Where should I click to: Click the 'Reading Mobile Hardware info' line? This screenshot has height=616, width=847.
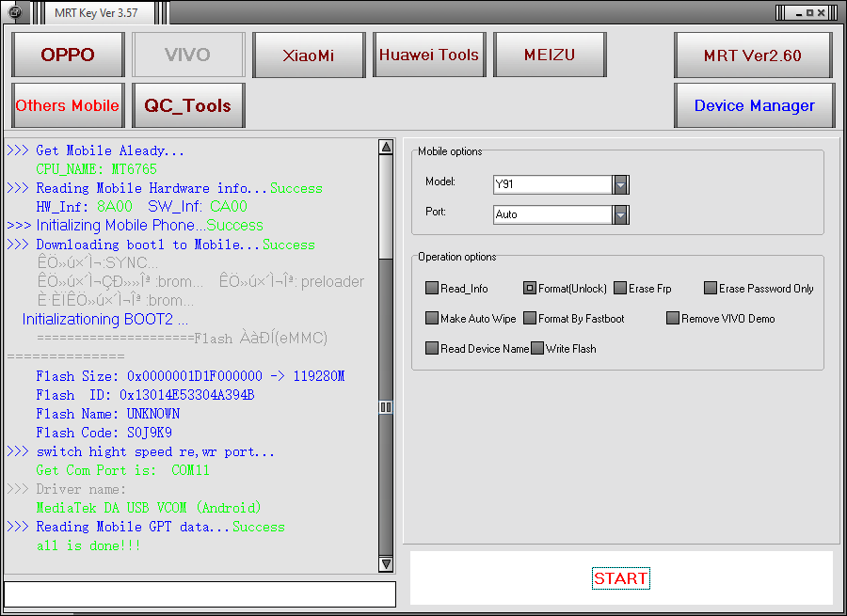[165, 188]
